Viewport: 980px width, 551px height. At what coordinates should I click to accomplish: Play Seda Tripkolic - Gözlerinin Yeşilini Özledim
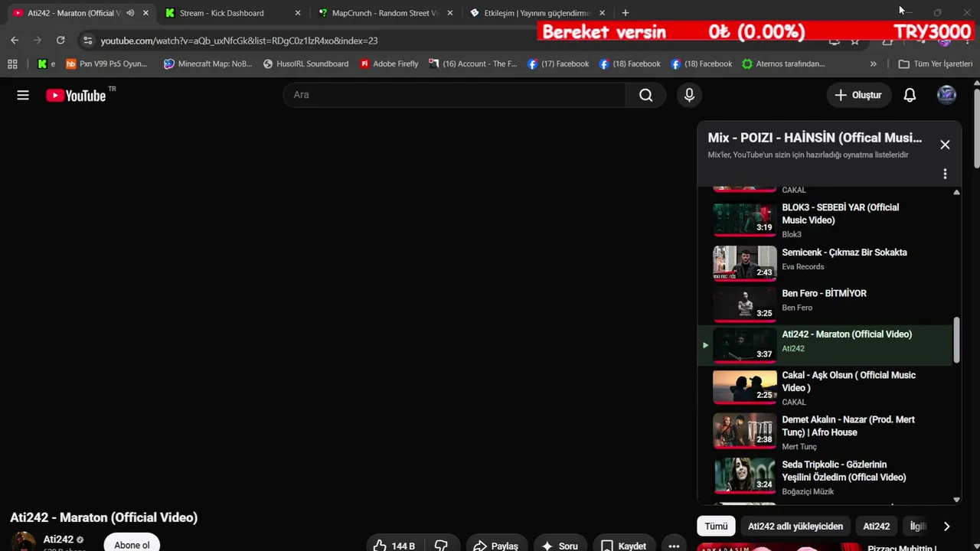tap(825, 478)
